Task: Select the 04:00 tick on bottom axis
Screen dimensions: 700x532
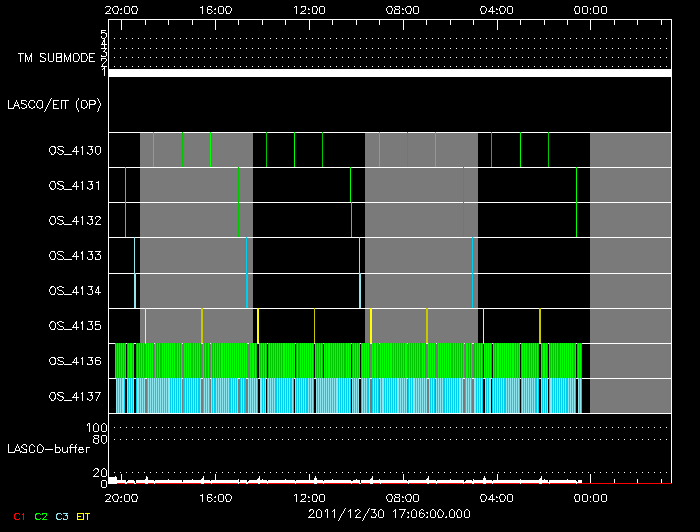Action: pyautogui.click(x=497, y=496)
